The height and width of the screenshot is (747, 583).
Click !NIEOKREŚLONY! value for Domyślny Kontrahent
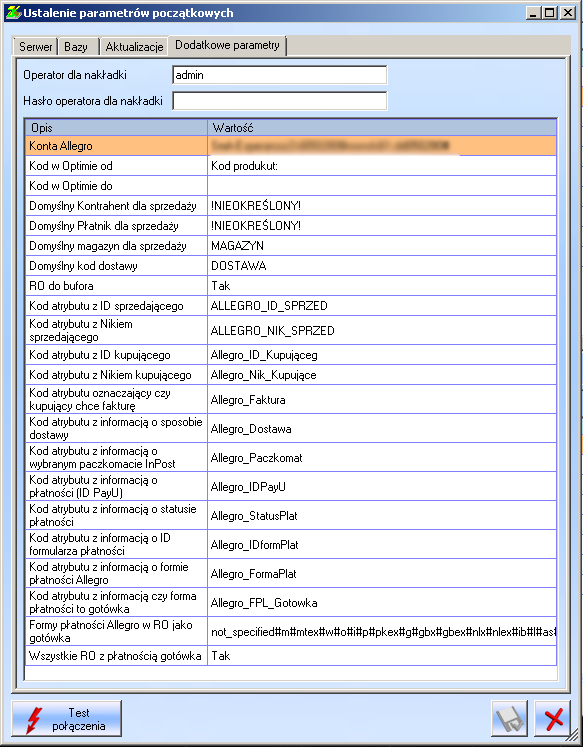click(x=382, y=206)
